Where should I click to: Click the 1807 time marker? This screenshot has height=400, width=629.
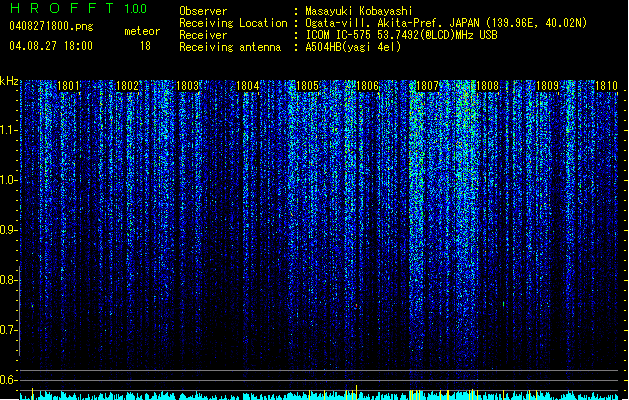(427, 86)
